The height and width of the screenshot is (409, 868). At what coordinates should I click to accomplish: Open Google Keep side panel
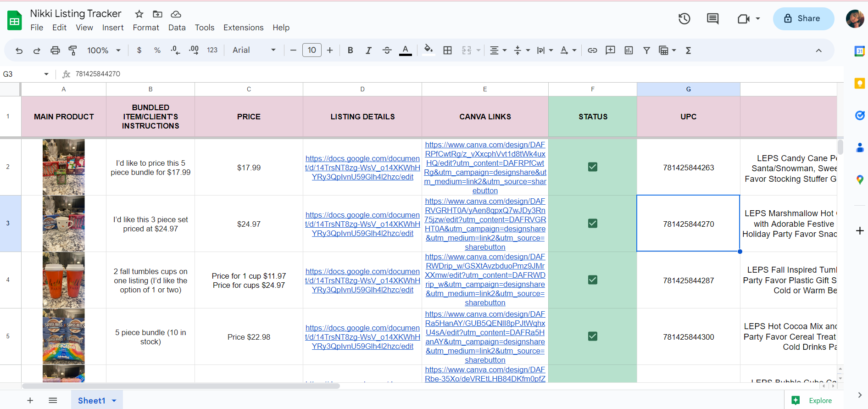point(859,83)
